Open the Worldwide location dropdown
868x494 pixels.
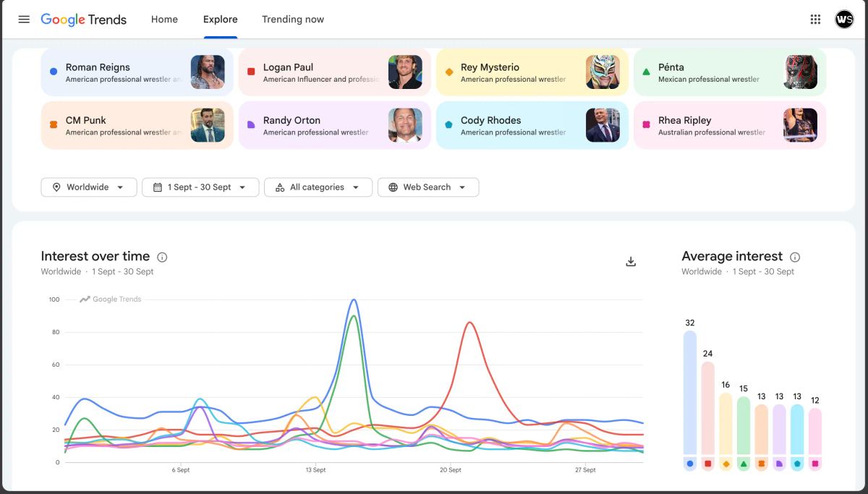88,187
